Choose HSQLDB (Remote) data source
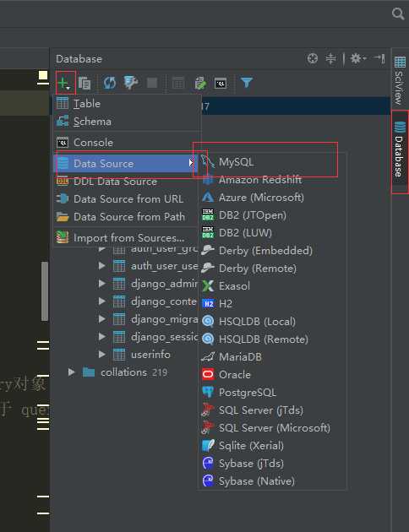The height and width of the screenshot is (532, 409). click(x=273, y=339)
